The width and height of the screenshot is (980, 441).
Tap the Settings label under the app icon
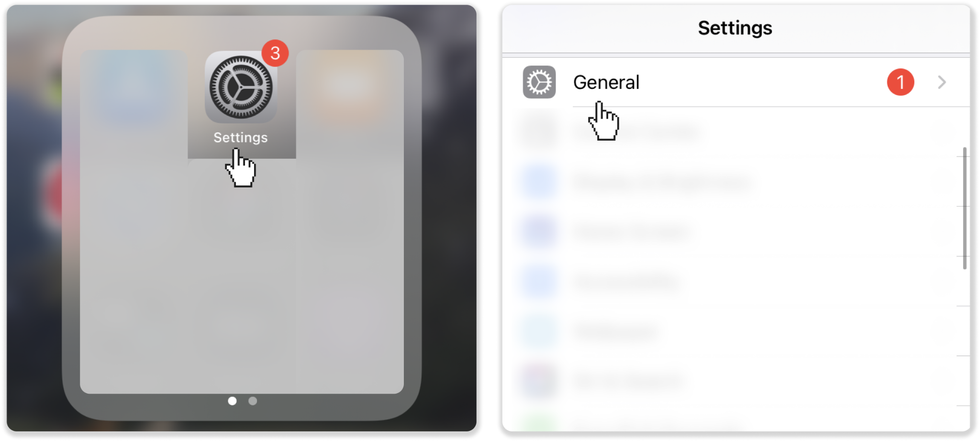(241, 138)
